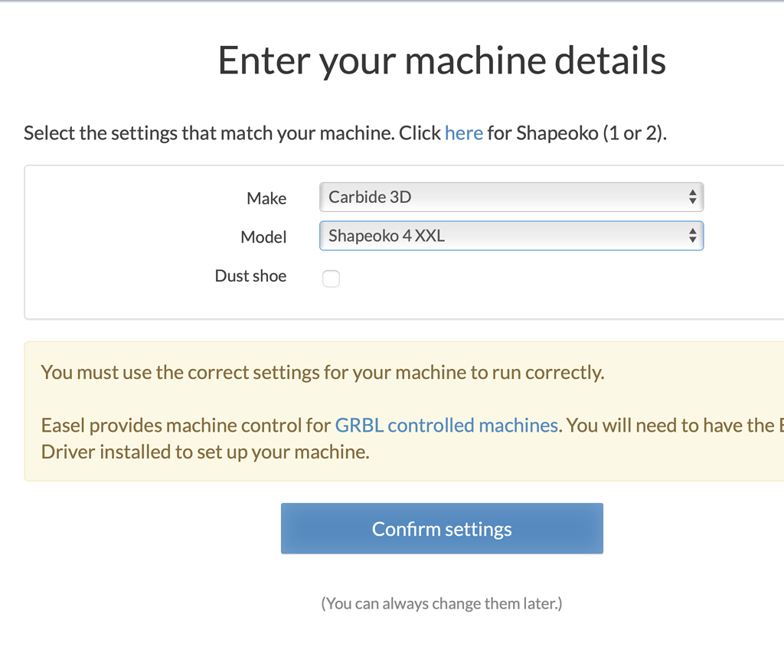Click the Model field label
The width and height of the screenshot is (784, 672).
pyautogui.click(x=263, y=237)
